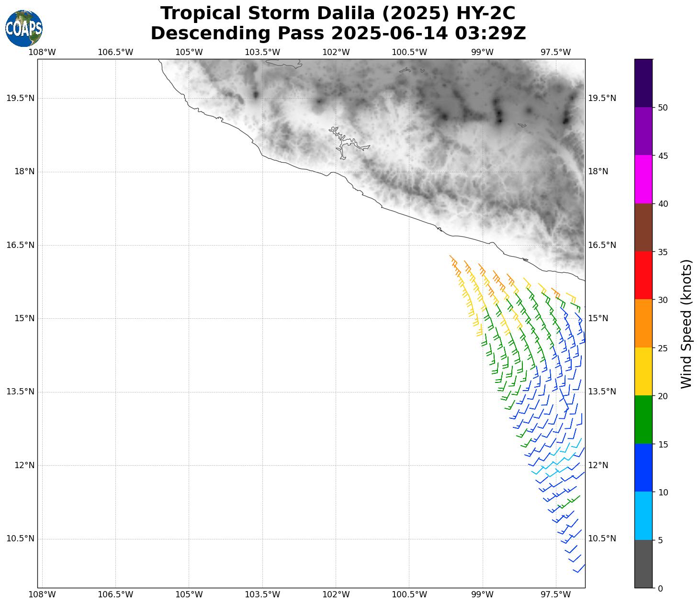Select the dark purple top colorbar segment
Screen dimensions: 700x605
(643, 83)
